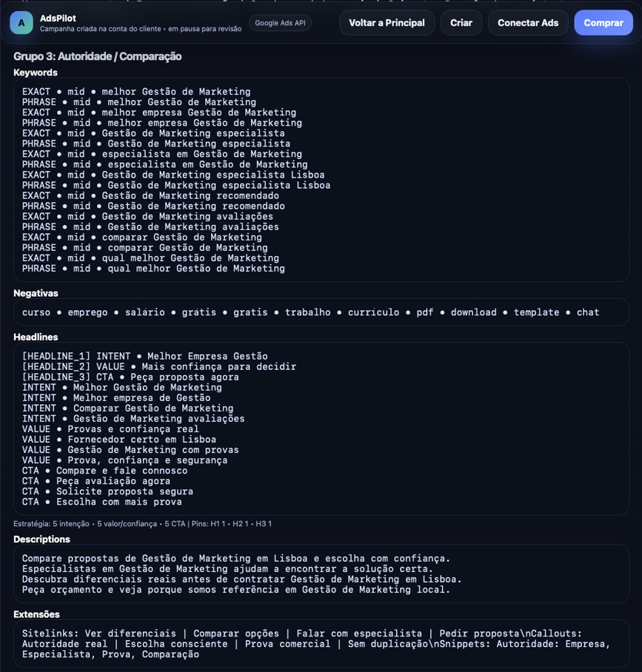Click the AdsPilot title text

click(58, 19)
